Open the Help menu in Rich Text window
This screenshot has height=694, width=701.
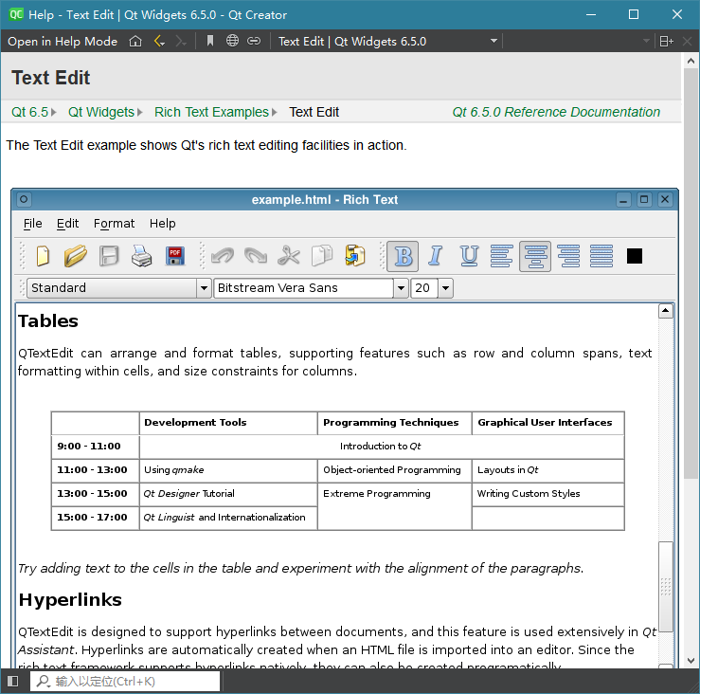[x=162, y=223]
